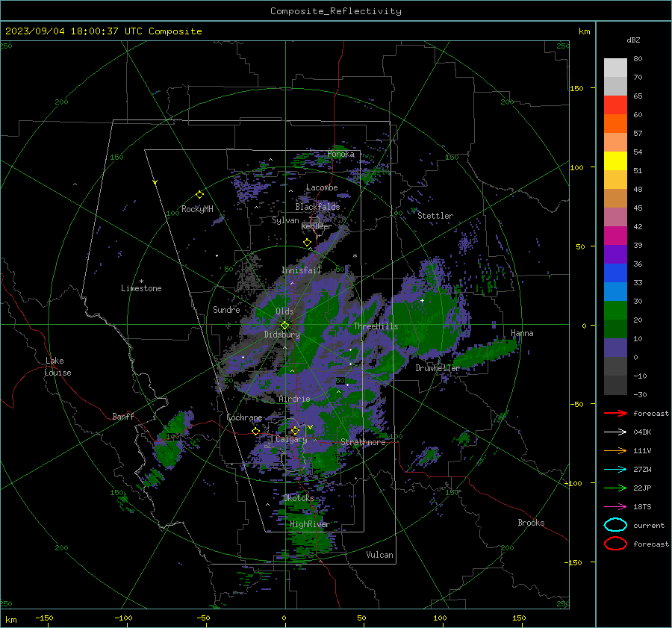Click the Olds label
Image resolution: width=672 pixels, height=628 pixels.
[x=284, y=311]
